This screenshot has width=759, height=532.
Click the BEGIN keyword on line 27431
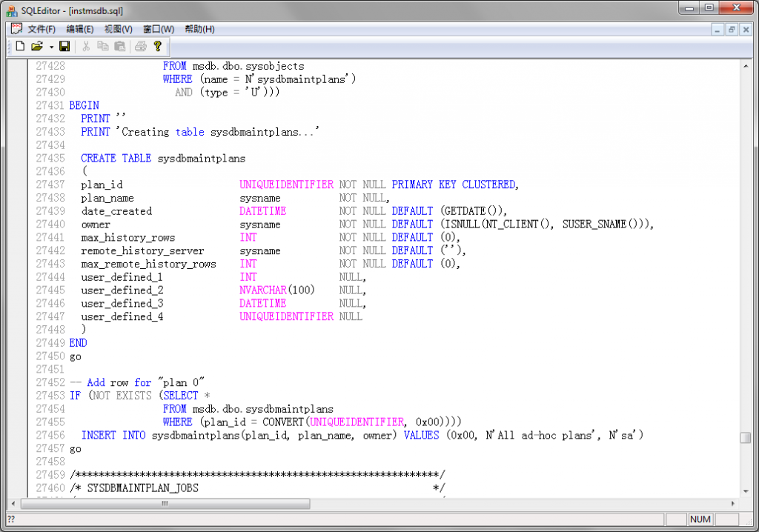(x=84, y=105)
